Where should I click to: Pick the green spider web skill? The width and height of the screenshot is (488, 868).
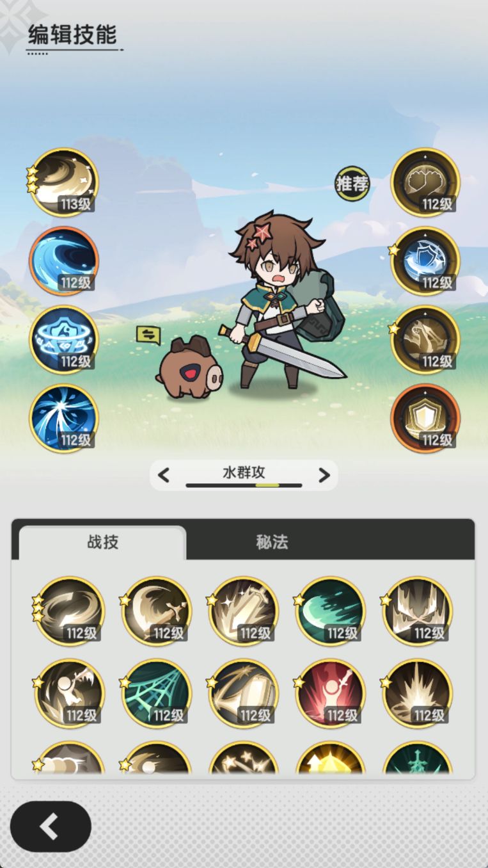157,693
